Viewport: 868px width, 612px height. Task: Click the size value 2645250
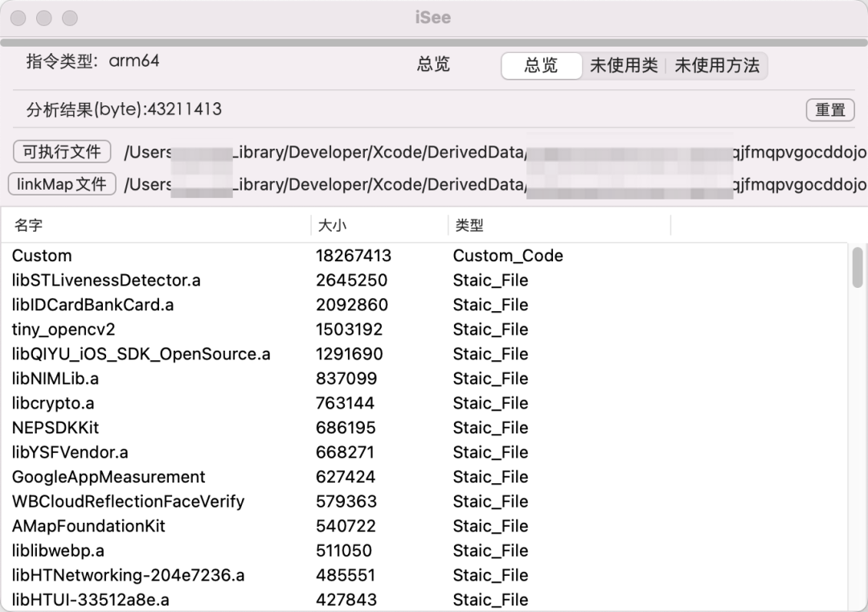point(351,280)
